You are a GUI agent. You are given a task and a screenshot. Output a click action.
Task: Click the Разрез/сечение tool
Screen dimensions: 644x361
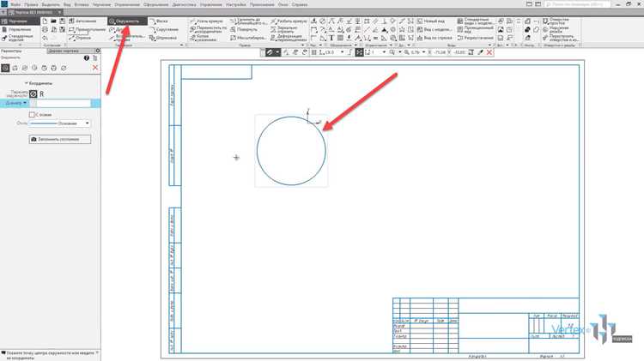coord(475,38)
